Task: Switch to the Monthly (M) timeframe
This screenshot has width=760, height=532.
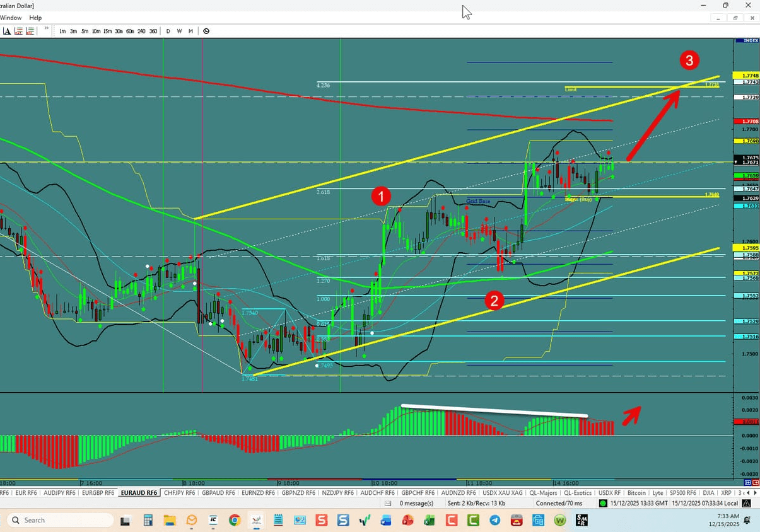Action: [190, 30]
